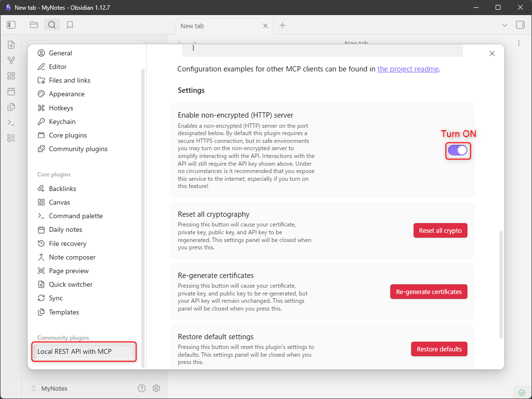This screenshot has width=532, height=399.
Task: Create new canvas icon in ribbon
Action: [x=11, y=76]
